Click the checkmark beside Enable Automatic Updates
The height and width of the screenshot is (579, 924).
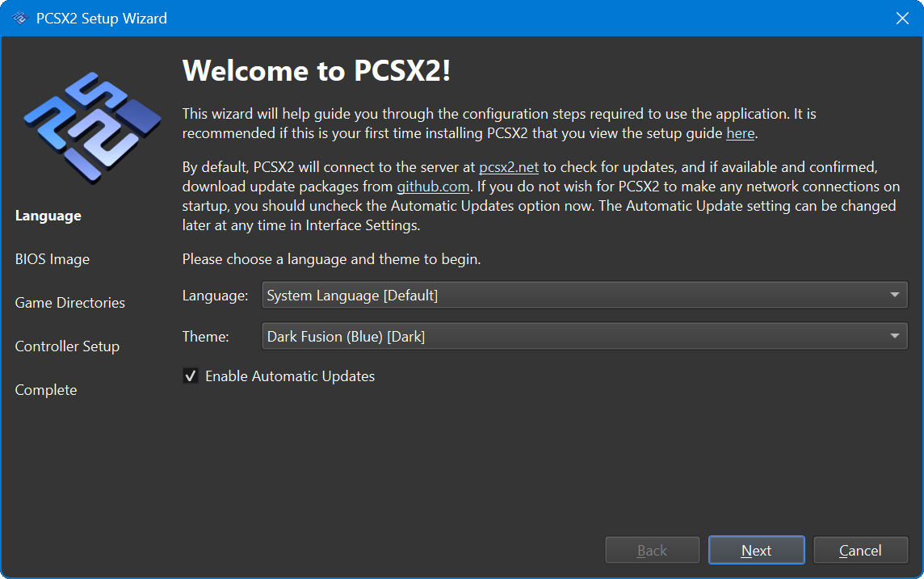191,376
